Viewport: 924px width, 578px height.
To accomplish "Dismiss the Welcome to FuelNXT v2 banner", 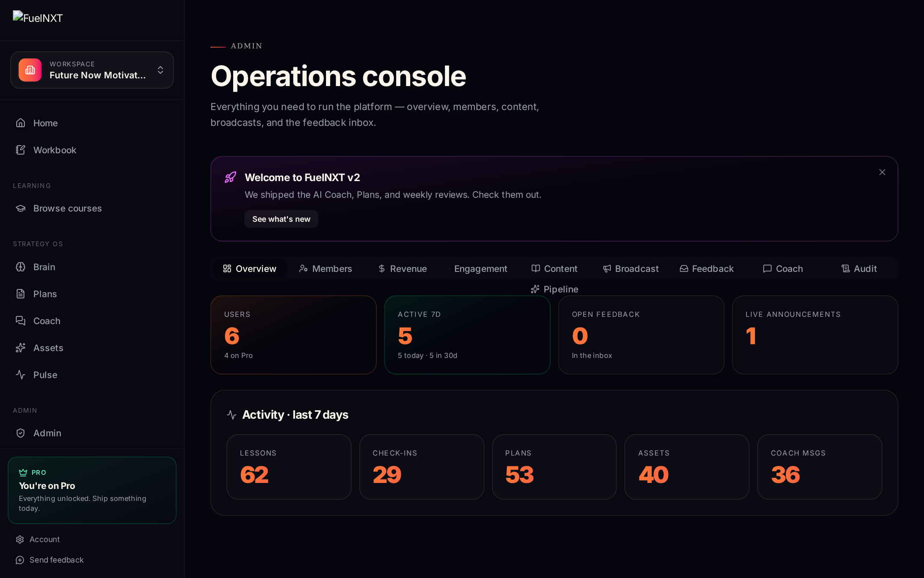I will click(x=882, y=172).
